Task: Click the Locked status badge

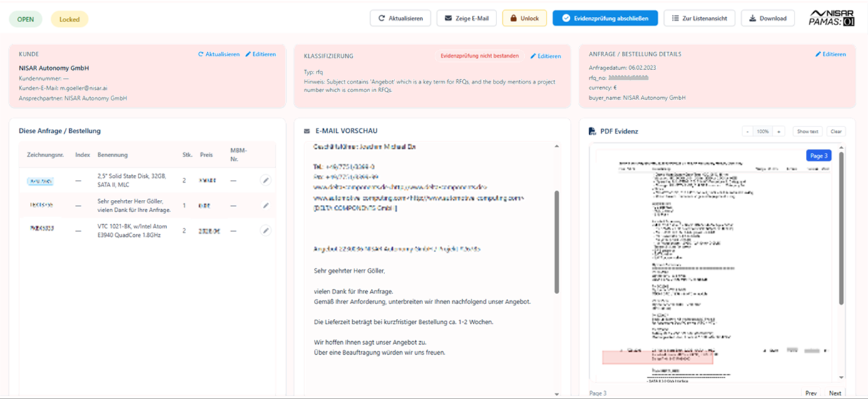Action: click(69, 19)
